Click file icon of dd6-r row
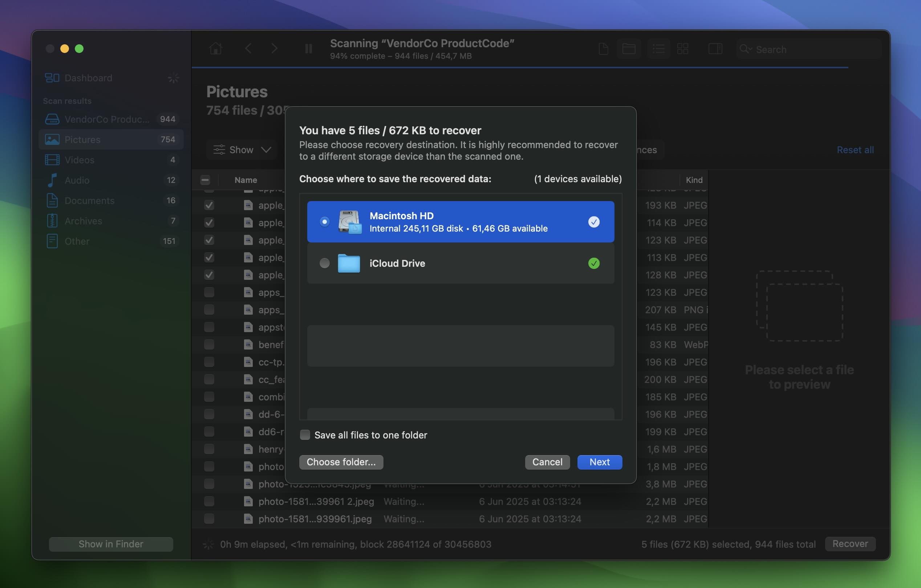 (248, 432)
